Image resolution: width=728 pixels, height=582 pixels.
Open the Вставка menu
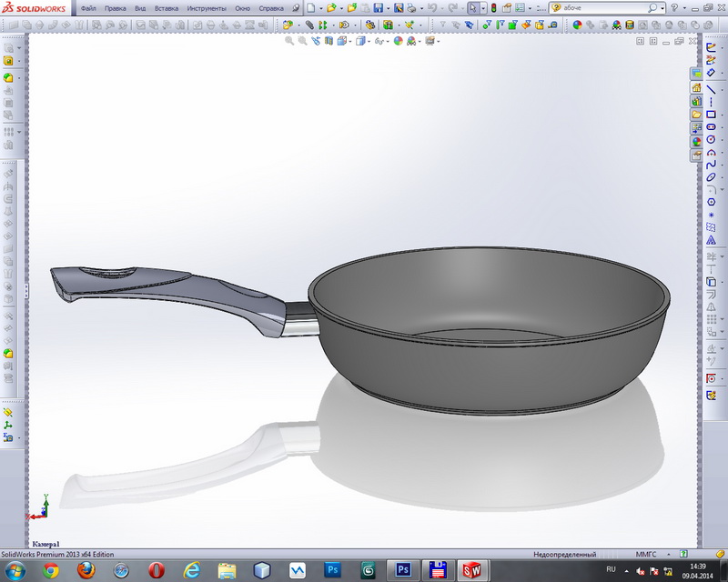point(167,8)
